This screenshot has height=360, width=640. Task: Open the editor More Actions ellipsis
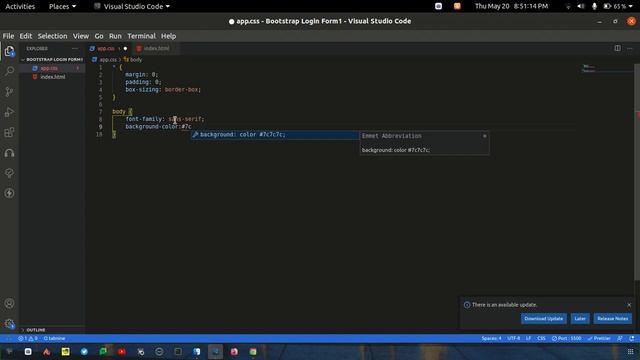coord(630,48)
